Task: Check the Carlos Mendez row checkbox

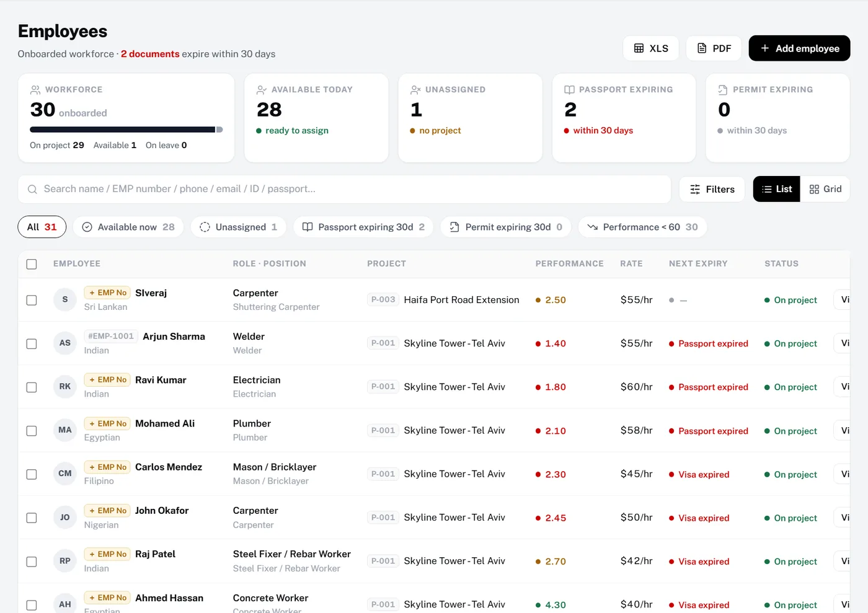Action: point(32,474)
